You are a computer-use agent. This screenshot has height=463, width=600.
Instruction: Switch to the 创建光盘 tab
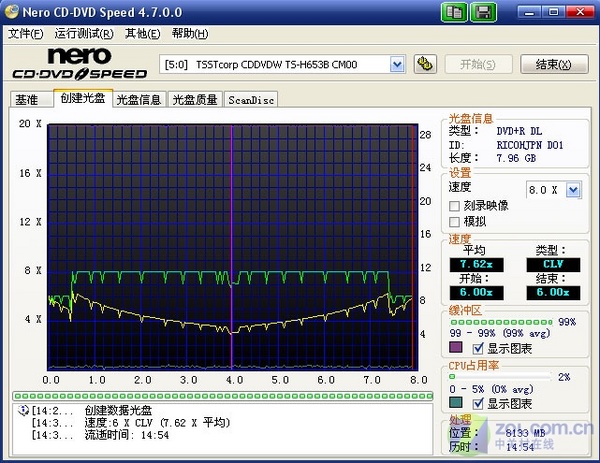click(x=83, y=98)
